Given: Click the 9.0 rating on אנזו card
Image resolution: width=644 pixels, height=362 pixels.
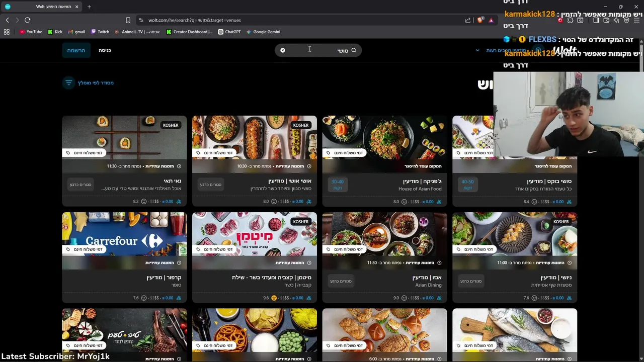Looking at the screenshot, I should tap(396, 298).
